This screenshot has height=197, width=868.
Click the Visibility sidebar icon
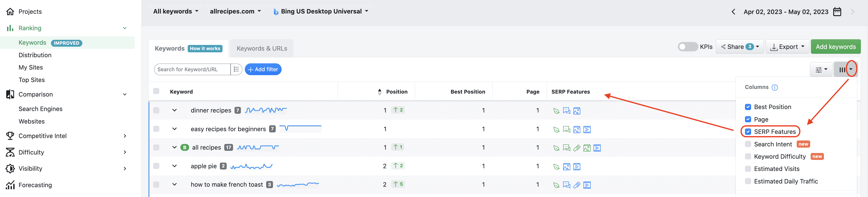click(10, 169)
